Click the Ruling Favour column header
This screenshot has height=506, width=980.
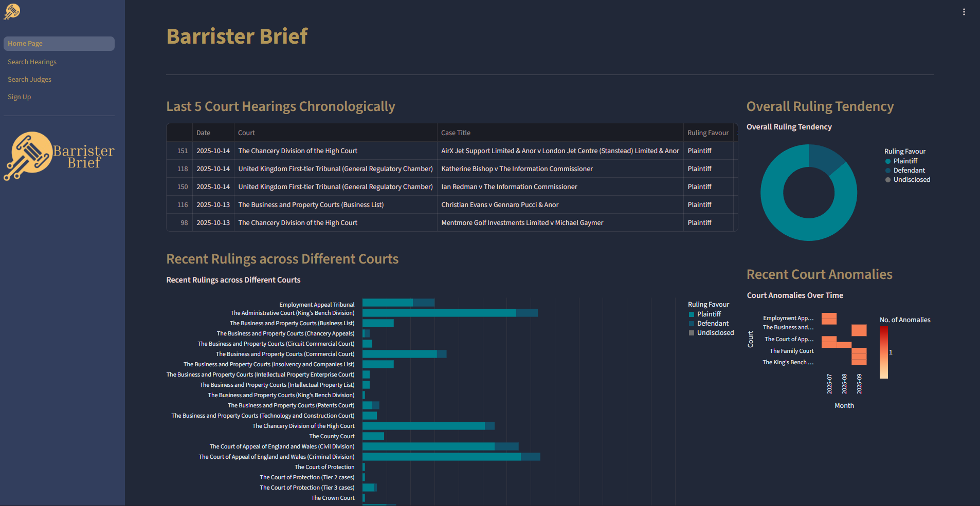708,133
